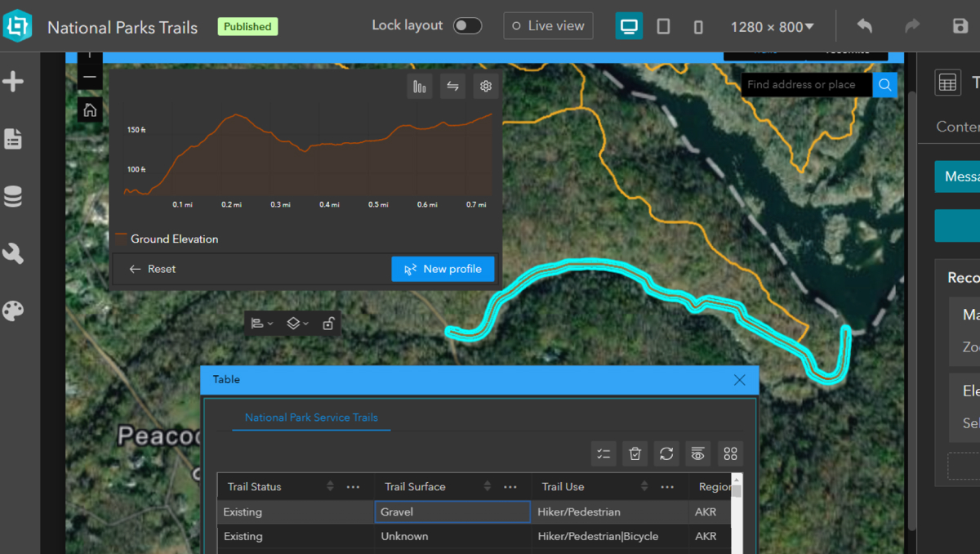Screen dimensions: 980x554
Task: Open the Utilities wrench icon
Action: tap(13, 254)
